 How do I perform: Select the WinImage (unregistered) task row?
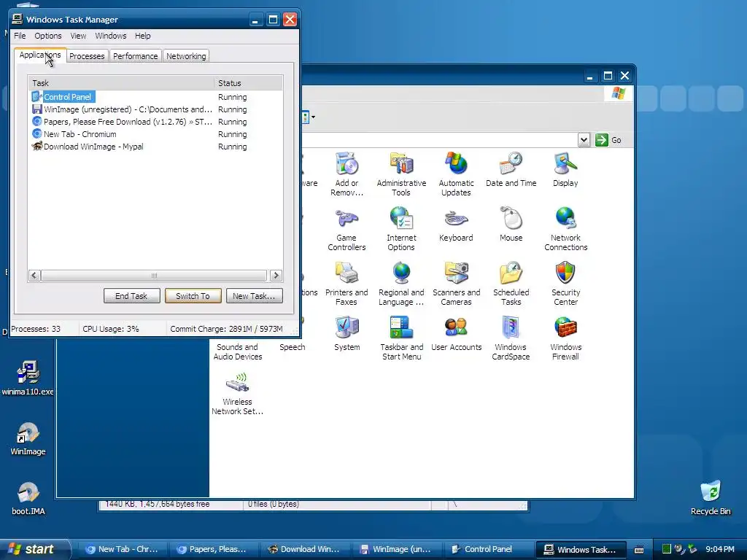[x=155, y=109]
